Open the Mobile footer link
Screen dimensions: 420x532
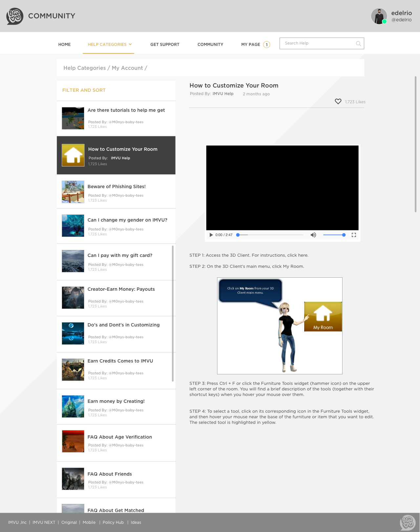[x=89, y=522]
